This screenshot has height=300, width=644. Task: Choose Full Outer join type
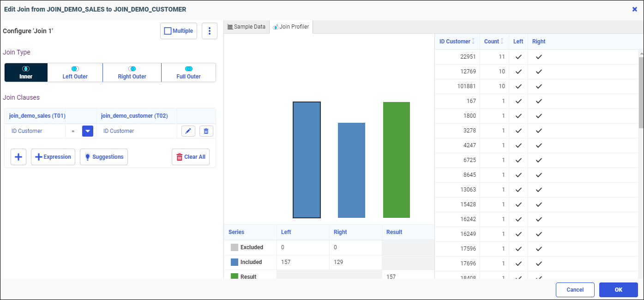[x=188, y=72]
